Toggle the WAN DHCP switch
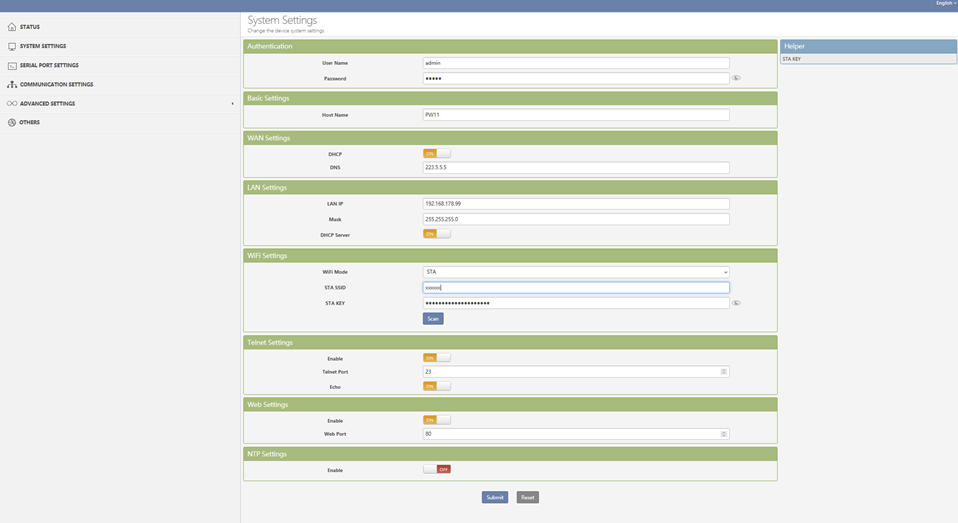The image size is (958, 523). (x=436, y=153)
